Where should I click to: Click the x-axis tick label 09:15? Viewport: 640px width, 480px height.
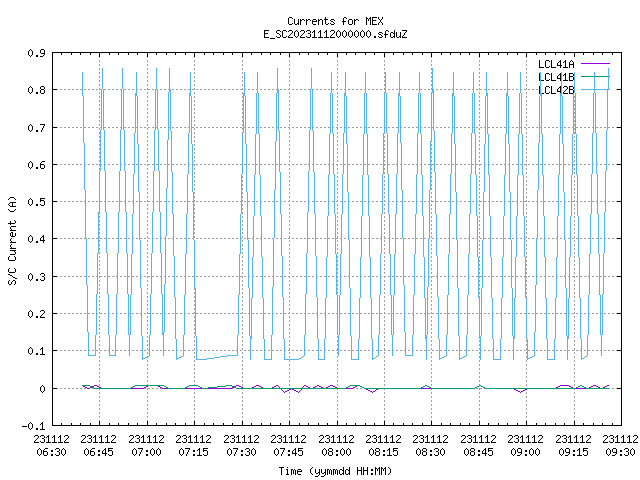click(573, 452)
